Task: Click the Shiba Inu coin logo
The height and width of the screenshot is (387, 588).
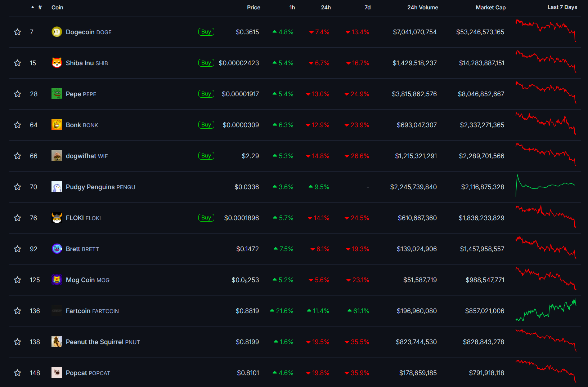Action: 57,63
